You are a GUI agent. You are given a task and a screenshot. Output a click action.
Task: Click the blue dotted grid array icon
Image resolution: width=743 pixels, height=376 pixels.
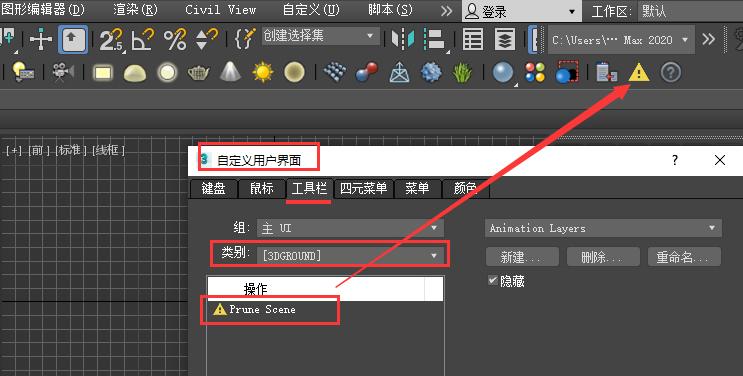[335, 73]
